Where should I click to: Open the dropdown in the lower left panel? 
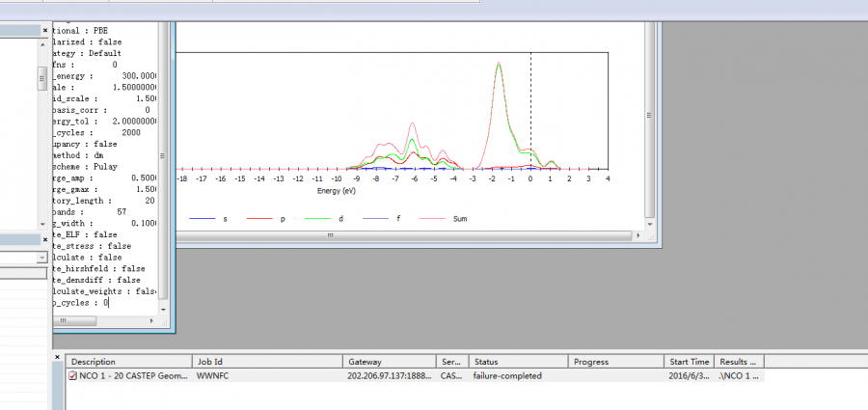click(x=42, y=258)
